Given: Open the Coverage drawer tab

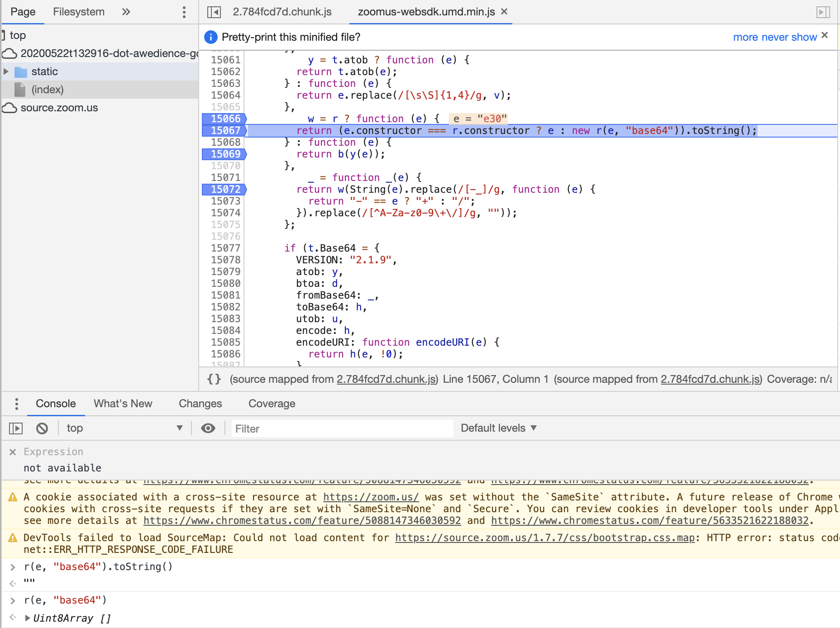Looking at the screenshot, I should (272, 404).
